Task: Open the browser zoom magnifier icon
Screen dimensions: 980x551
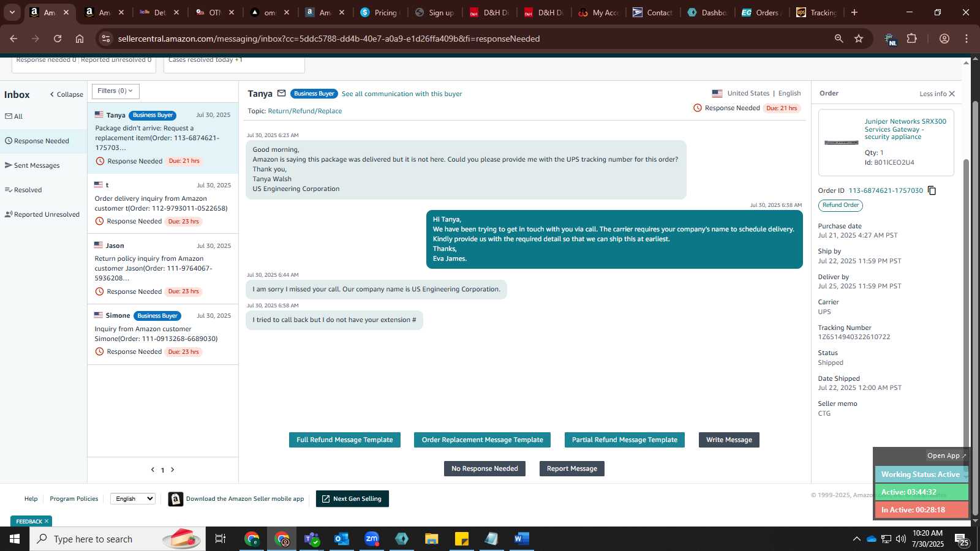Action: pos(839,39)
